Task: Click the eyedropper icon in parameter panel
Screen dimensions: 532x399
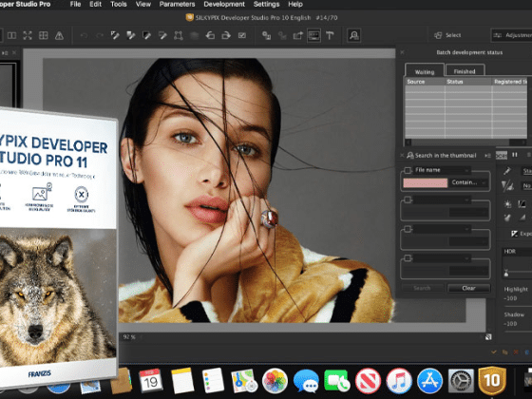Action: pyautogui.click(x=507, y=171)
